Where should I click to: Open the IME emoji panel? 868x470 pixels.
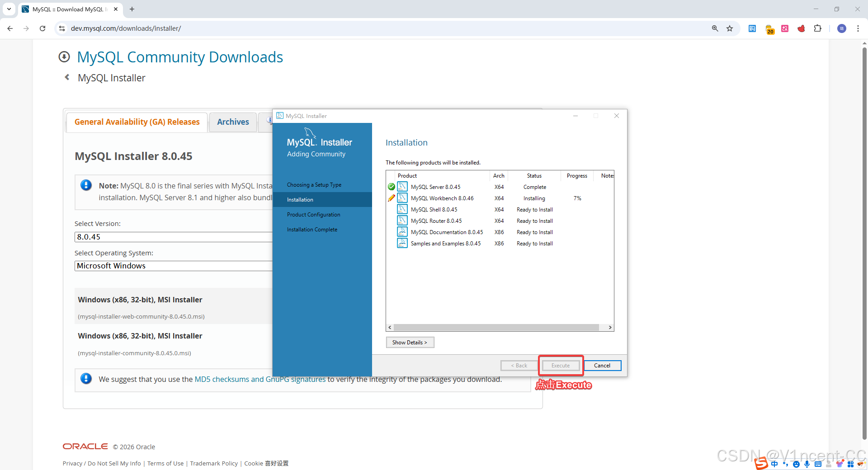click(796, 464)
